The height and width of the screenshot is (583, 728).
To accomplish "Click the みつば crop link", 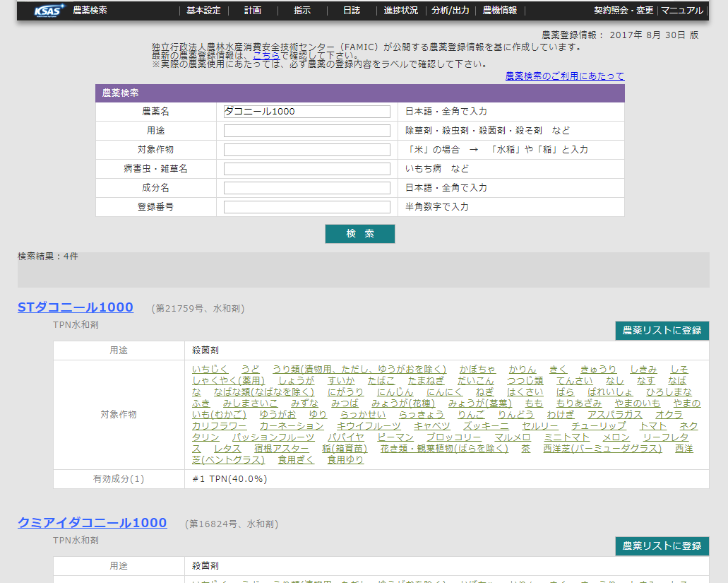I will (345, 404).
